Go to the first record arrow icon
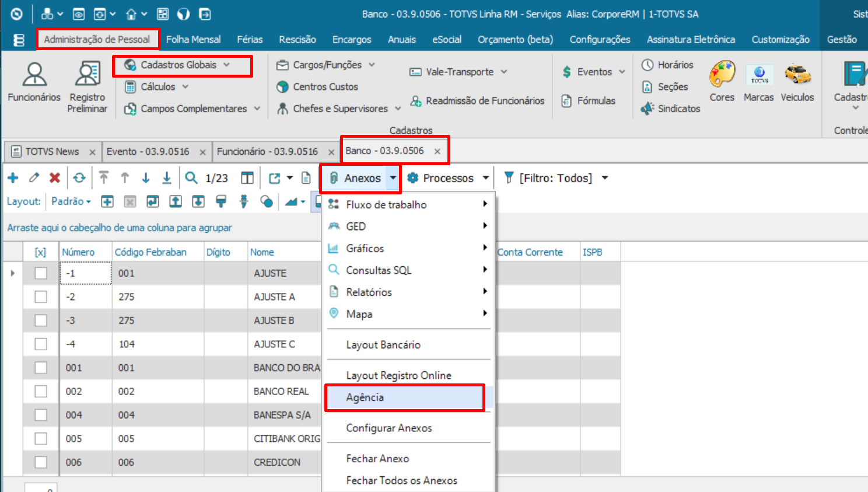Viewport: 868px width, 492px height. coord(104,178)
